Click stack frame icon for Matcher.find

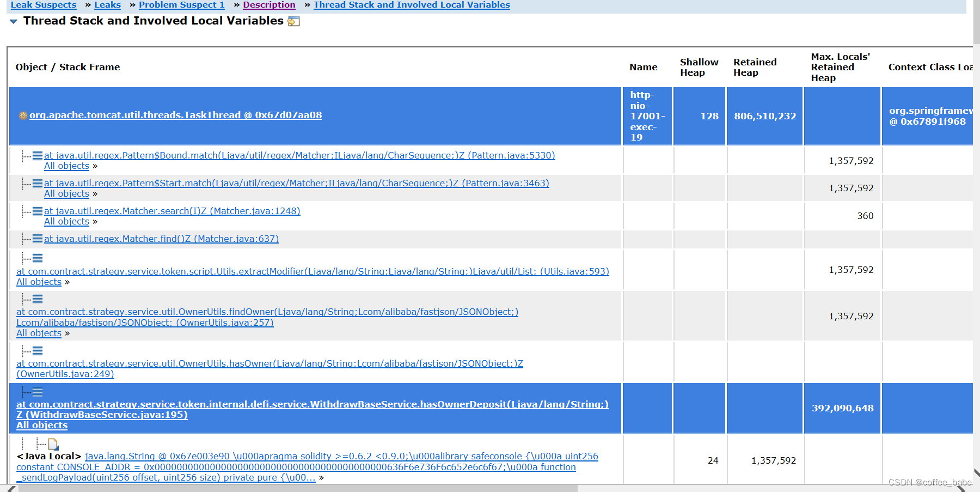pyautogui.click(x=37, y=239)
